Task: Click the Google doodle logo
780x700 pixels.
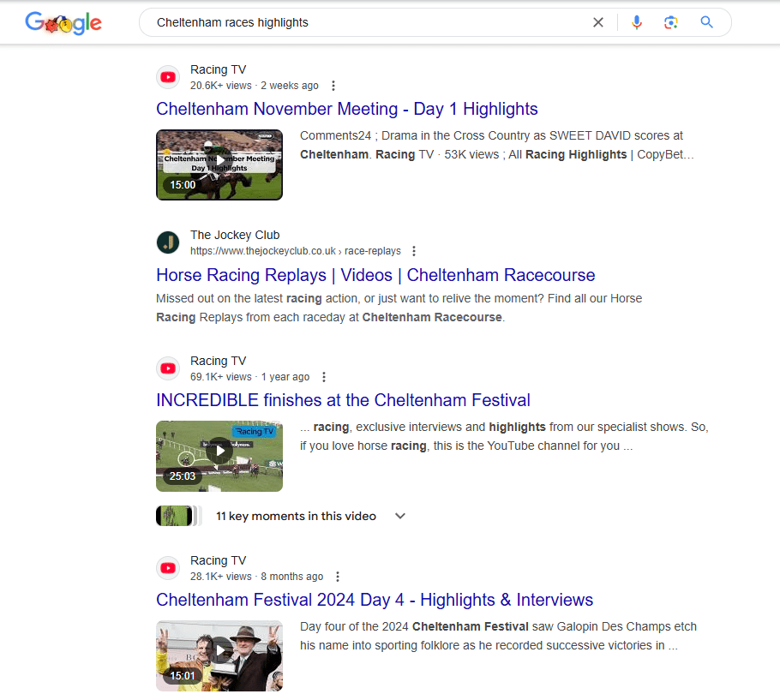Action: 63,22
